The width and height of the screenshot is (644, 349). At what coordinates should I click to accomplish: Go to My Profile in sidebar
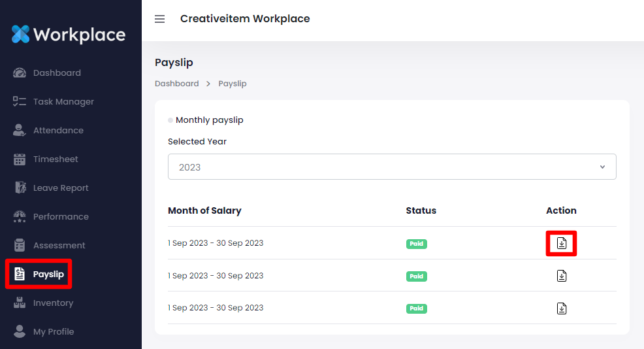[x=54, y=332]
